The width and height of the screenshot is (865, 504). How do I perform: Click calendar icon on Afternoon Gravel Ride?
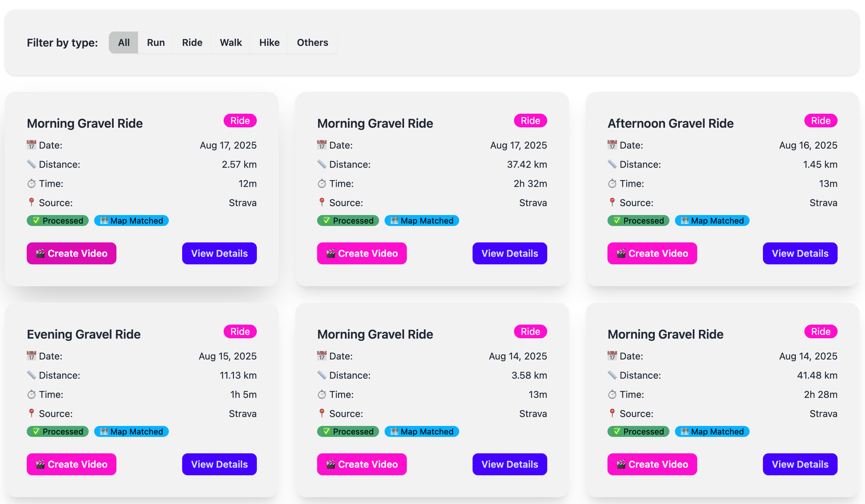pos(612,145)
